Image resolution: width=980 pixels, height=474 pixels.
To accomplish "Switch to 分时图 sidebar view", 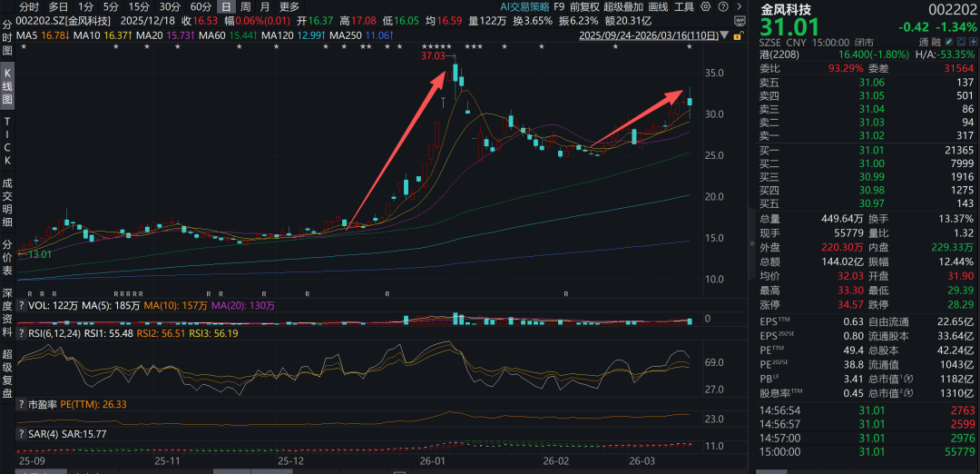I will coord(7,38).
